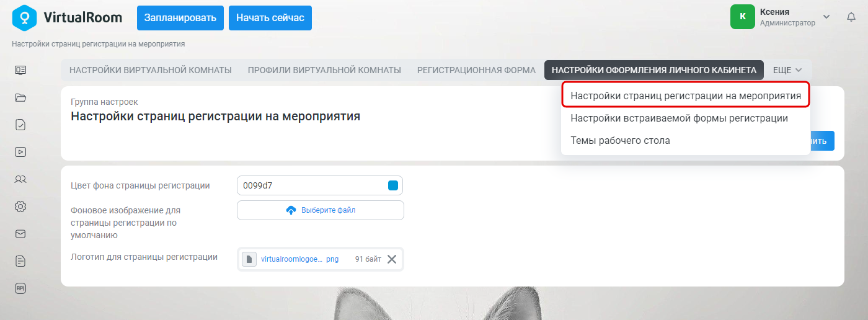
Task: Click user name Ксения
Action: 774,12
